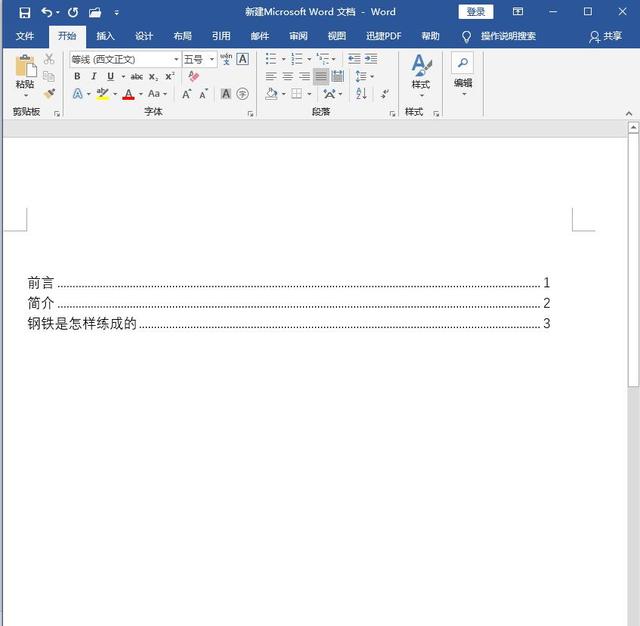Expand line spacing options
The width and height of the screenshot is (640, 626).
coord(372,76)
